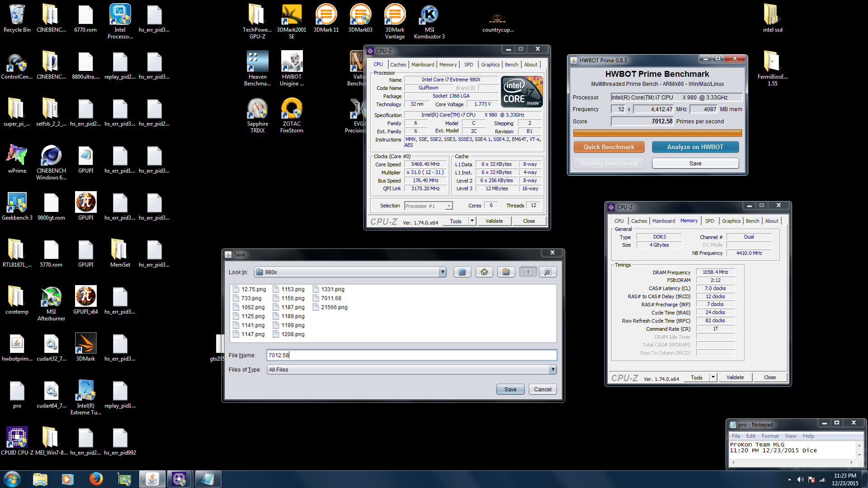The height and width of the screenshot is (488, 868).
Task: Open Format menu in pro Notepad
Action: tap(770, 436)
